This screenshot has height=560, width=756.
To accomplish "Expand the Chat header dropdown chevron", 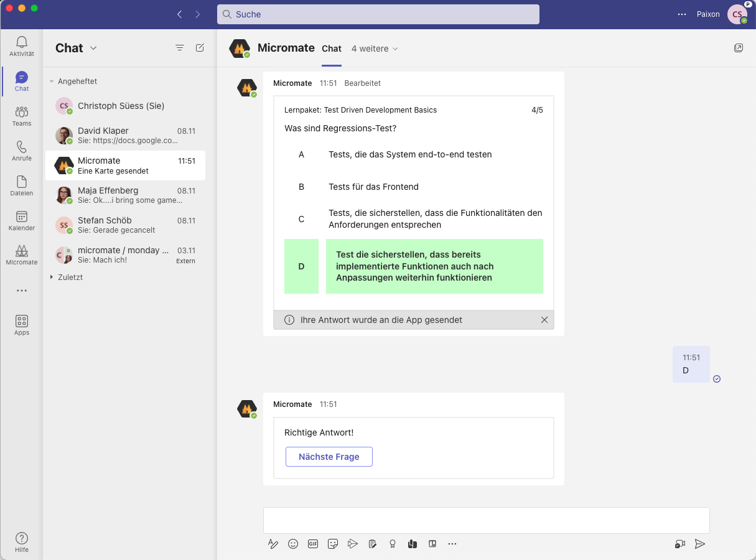I will (x=93, y=48).
